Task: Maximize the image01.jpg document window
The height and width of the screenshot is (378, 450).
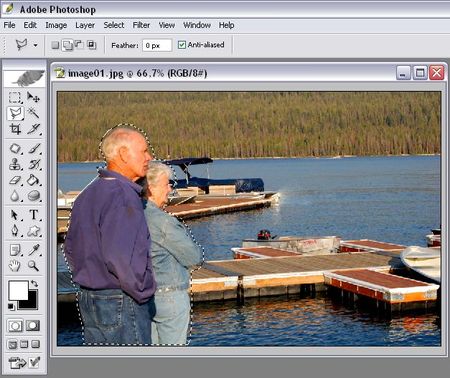Action: tap(420, 73)
